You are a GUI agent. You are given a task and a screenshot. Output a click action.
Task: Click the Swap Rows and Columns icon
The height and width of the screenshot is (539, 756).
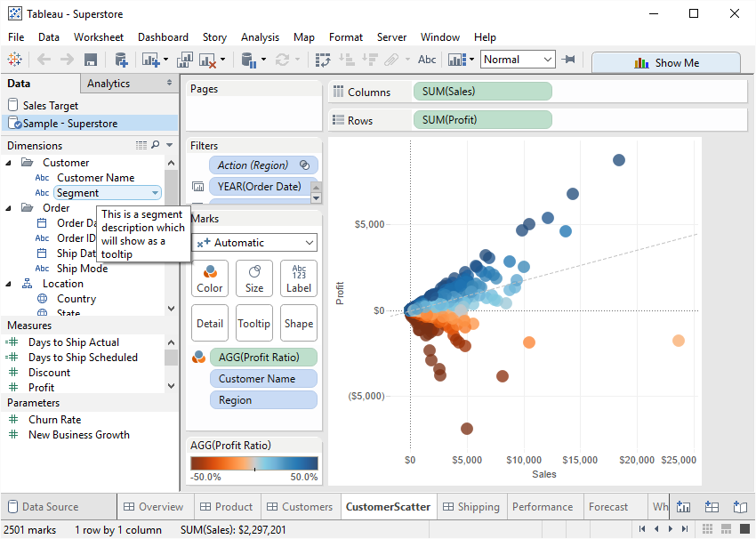click(323, 60)
